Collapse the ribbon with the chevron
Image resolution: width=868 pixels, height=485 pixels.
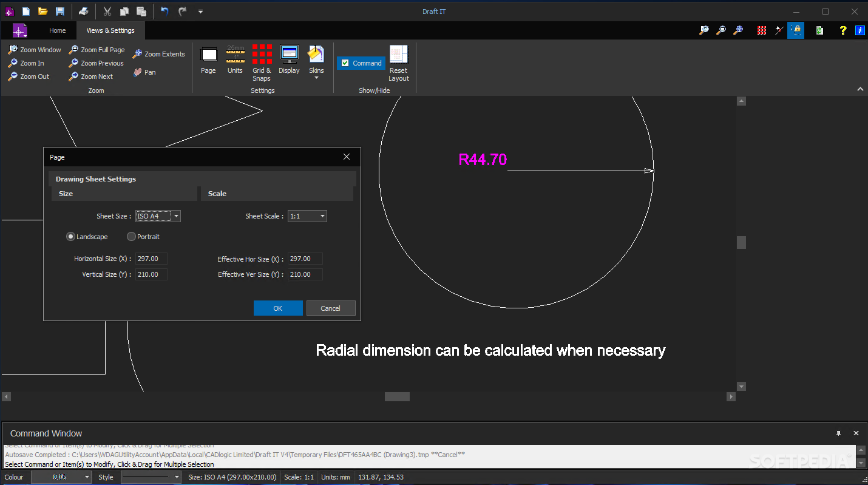coord(860,89)
